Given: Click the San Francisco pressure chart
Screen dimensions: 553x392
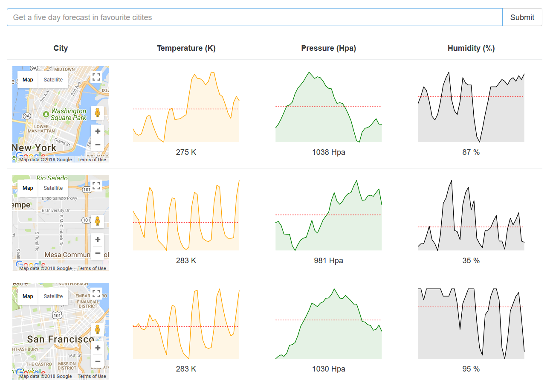Looking at the screenshot, I should 328,323.
